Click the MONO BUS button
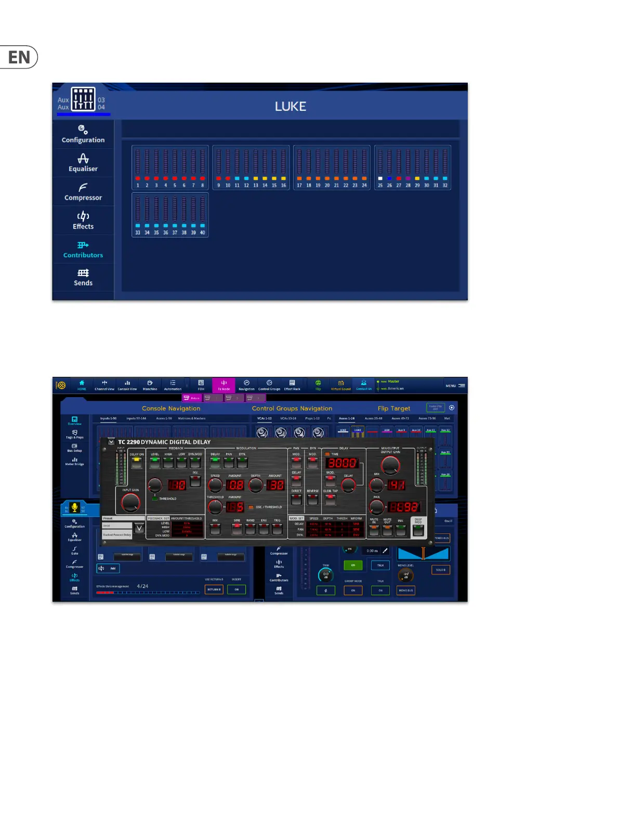Viewport: 619px width, 840px height. [406, 590]
